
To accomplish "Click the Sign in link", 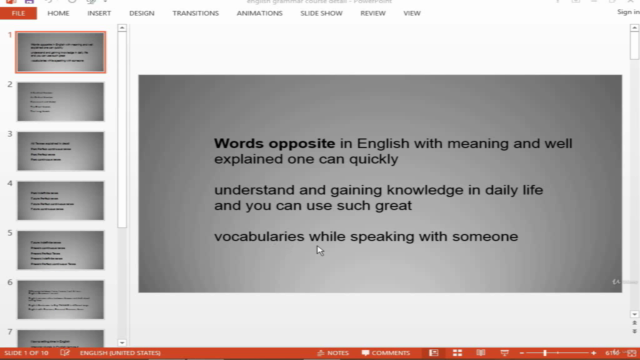I will (x=628, y=12).
